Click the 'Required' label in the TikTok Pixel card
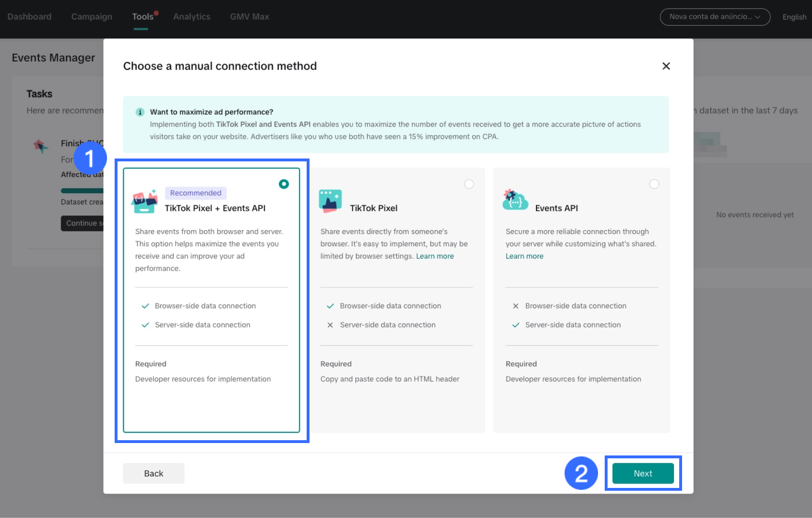Screen dimensions: 812x518 coord(336,364)
